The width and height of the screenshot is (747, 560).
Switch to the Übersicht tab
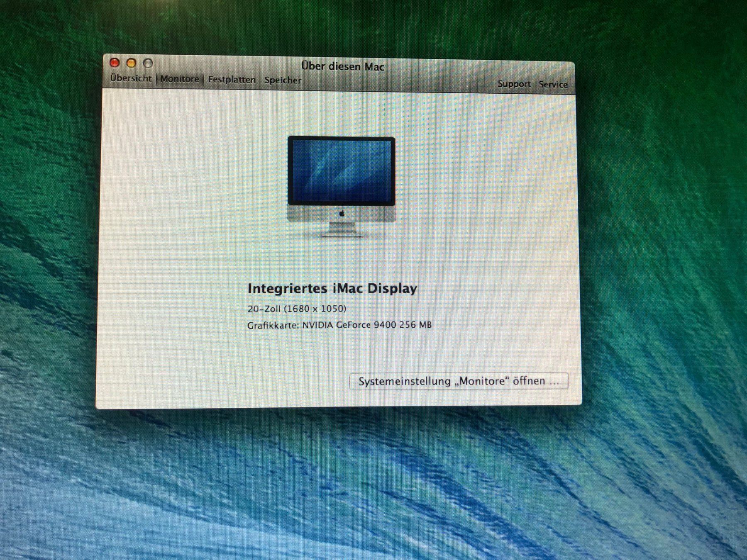point(131,78)
